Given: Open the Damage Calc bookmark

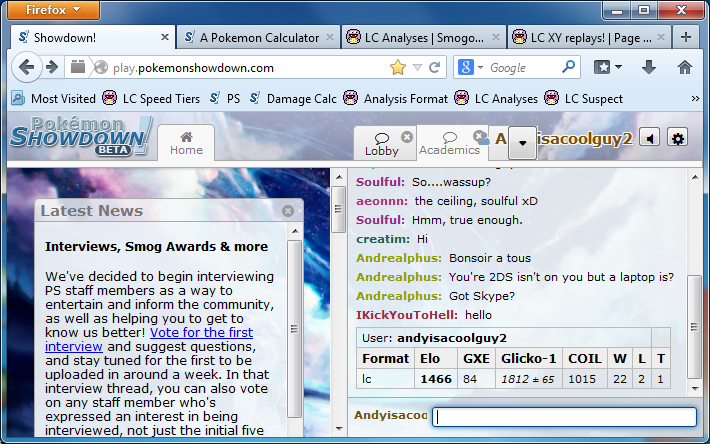Looking at the screenshot, I should (x=293, y=98).
